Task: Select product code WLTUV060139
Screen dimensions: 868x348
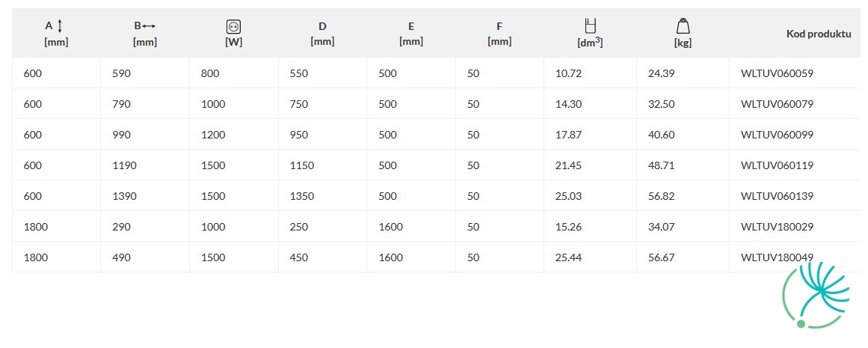Action: click(x=778, y=196)
